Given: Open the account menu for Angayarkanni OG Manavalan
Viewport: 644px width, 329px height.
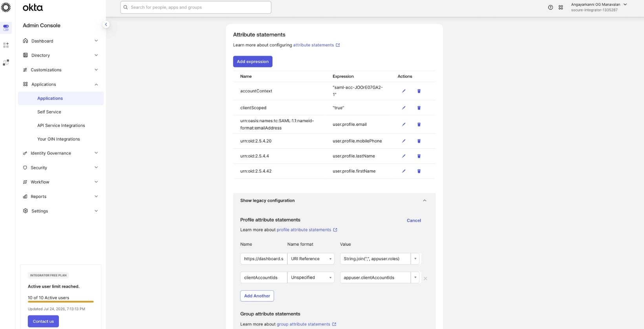Looking at the screenshot, I should coord(599,7).
